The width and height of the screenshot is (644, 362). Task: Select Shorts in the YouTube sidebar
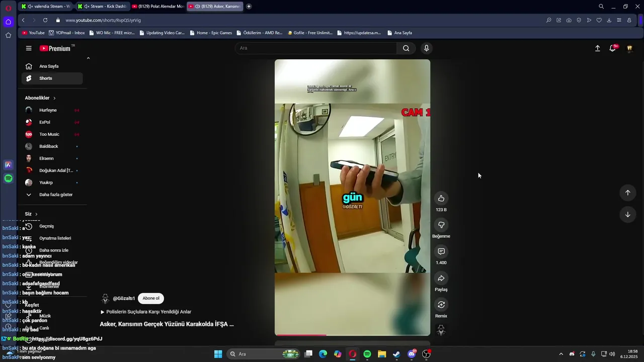click(x=52, y=78)
